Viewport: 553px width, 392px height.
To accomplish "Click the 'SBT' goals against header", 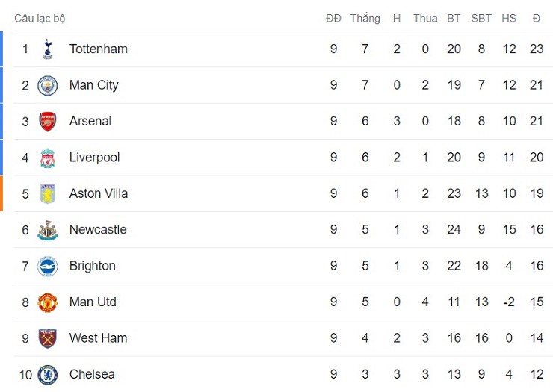I will [481, 19].
